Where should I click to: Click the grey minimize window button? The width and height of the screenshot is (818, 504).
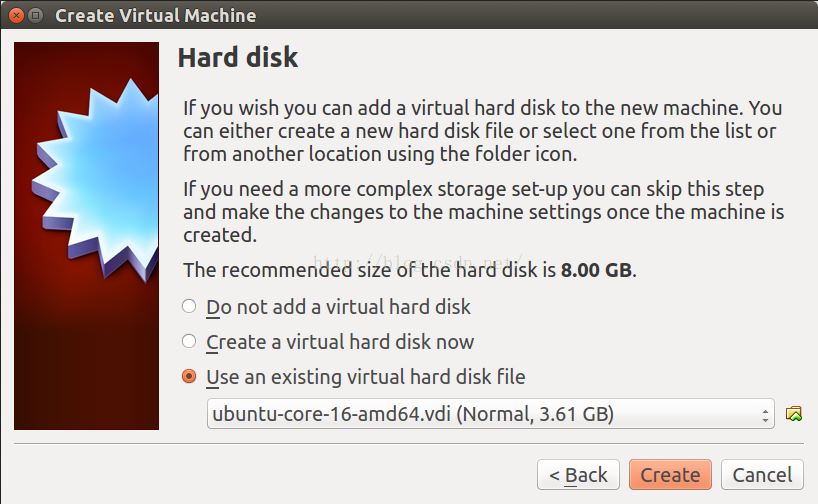coord(36,16)
